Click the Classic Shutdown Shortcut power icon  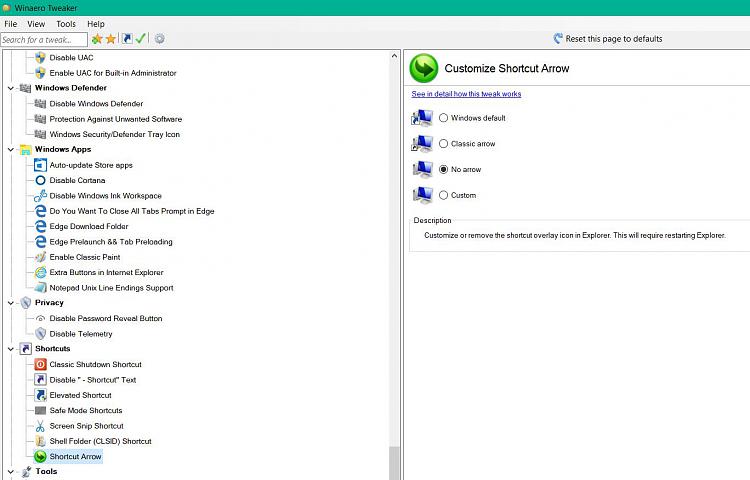(40, 364)
